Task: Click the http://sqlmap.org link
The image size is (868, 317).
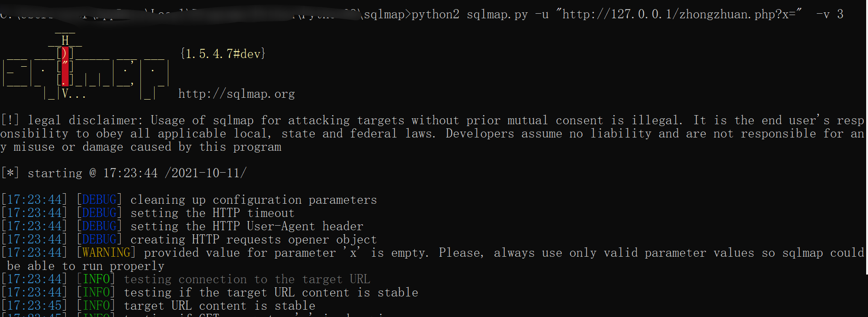Action: pos(236,94)
